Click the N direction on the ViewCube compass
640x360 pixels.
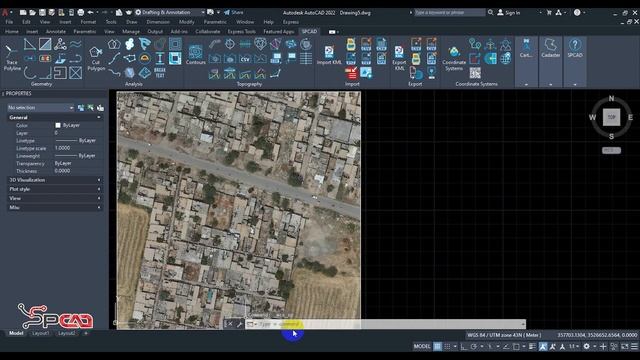611,98
